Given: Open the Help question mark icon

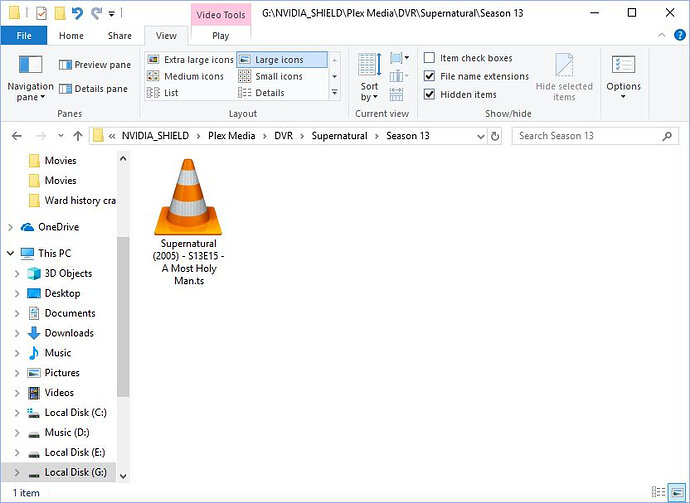Looking at the screenshot, I should pyautogui.click(x=679, y=35).
